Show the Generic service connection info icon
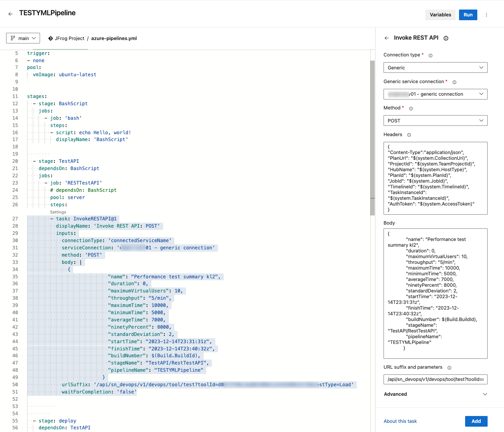Screen dimensions: 504x432 coord(454,82)
